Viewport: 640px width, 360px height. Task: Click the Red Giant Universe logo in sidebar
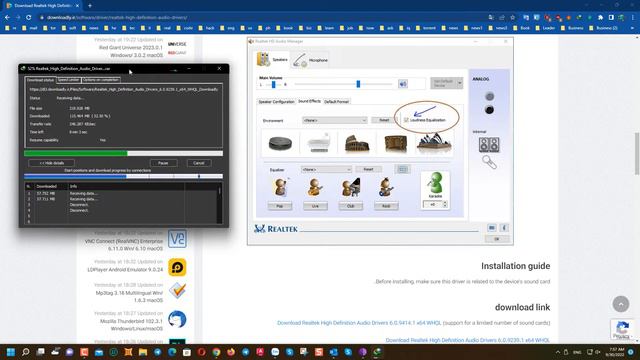177,48
